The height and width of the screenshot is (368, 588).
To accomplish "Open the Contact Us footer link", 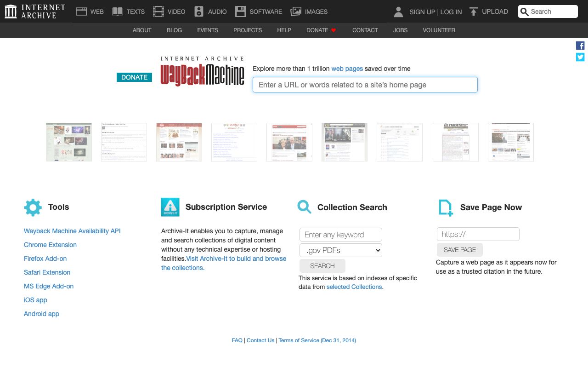I will pos(260,340).
